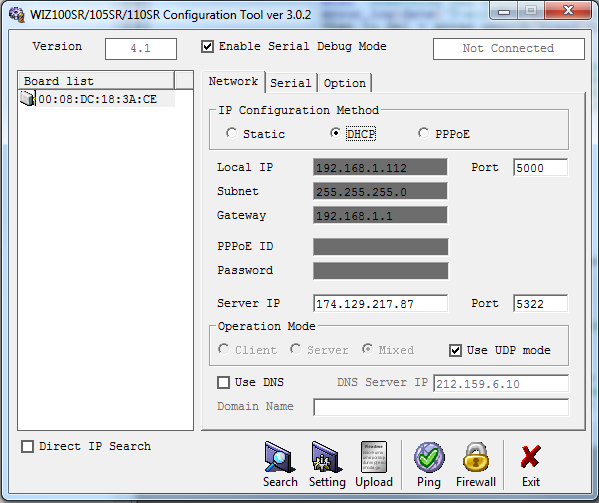Uncheck Use UDP mode
This screenshot has width=599, height=503.
(455, 350)
